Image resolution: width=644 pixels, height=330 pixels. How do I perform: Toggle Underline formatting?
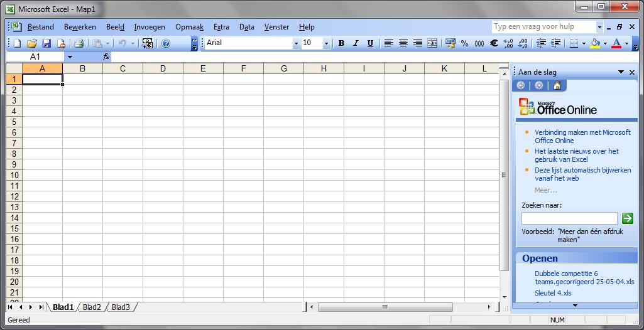(x=370, y=43)
